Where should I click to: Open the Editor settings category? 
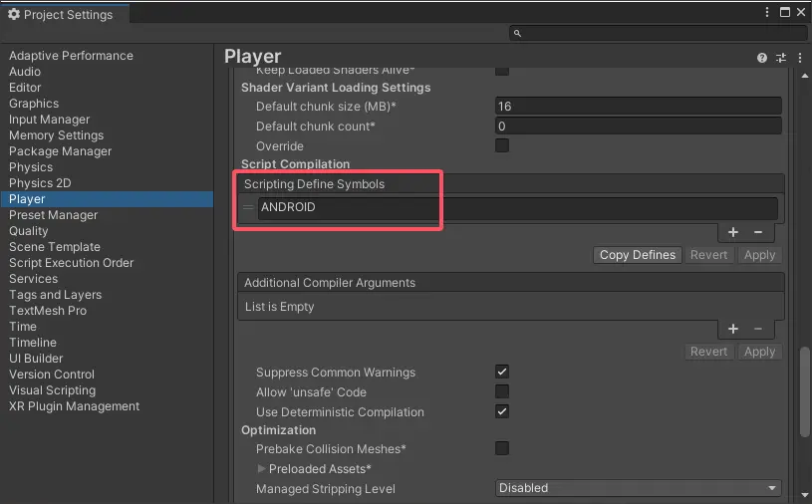click(25, 88)
